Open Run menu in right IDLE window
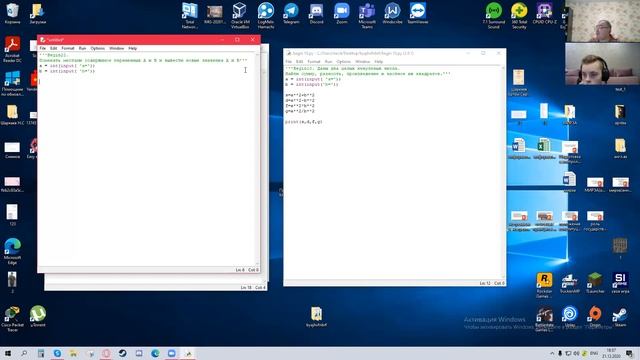Image resolution: width=640 pixels, height=360 pixels. (x=328, y=62)
